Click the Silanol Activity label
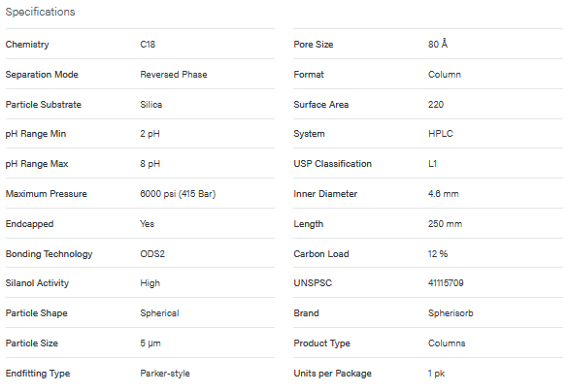The width and height of the screenshot is (568, 392). point(37,283)
